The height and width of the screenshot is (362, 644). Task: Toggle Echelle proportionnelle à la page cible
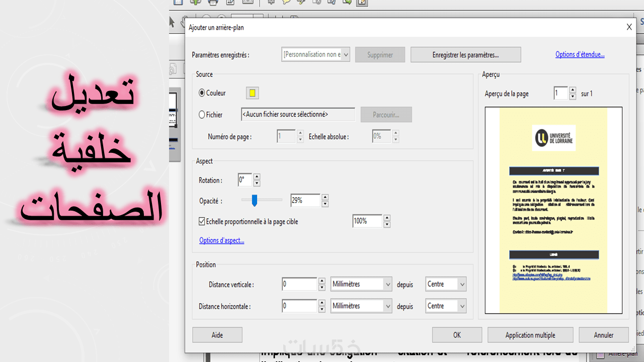click(202, 221)
